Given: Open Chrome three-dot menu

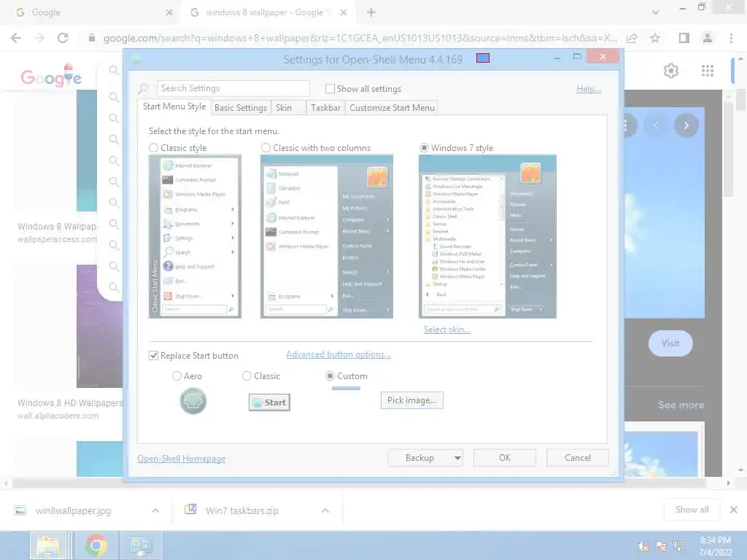Looking at the screenshot, I should [x=731, y=38].
